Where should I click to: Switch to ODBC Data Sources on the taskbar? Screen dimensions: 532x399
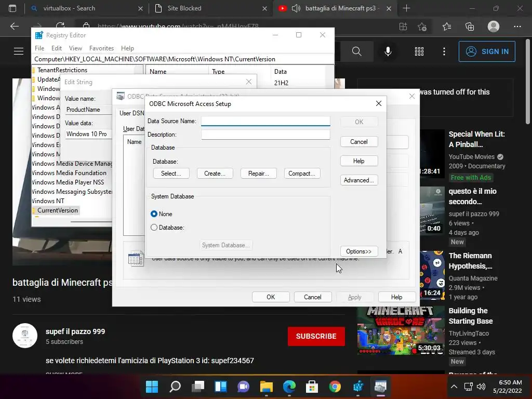(380, 387)
